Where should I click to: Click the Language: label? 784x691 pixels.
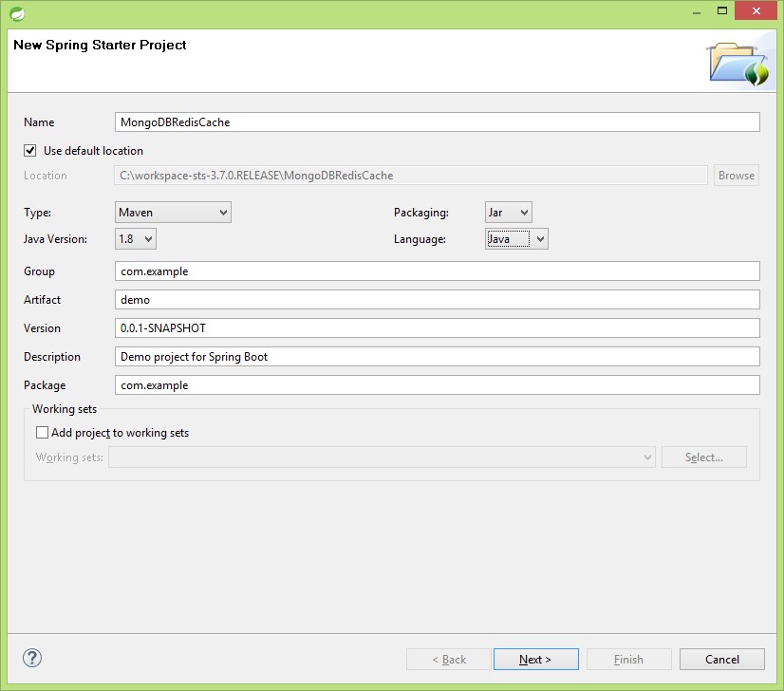(x=420, y=239)
